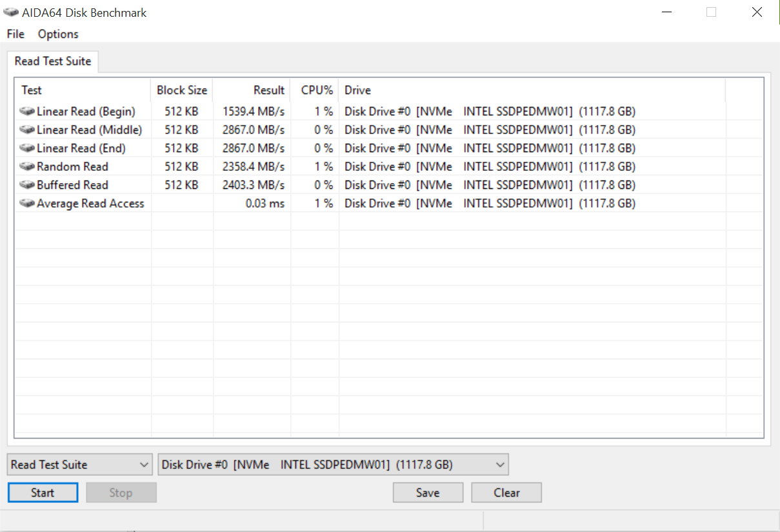Click the Save button

coord(428,493)
